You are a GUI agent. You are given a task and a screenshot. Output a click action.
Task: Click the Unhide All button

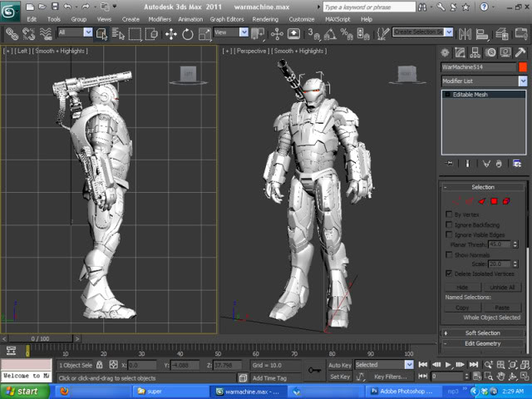(502, 287)
